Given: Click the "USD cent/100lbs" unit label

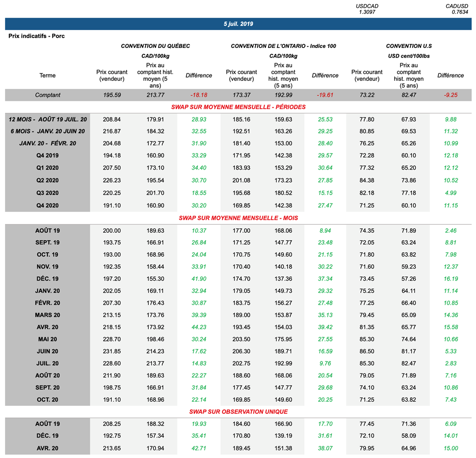Looking at the screenshot, I should click(x=409, y=56).
